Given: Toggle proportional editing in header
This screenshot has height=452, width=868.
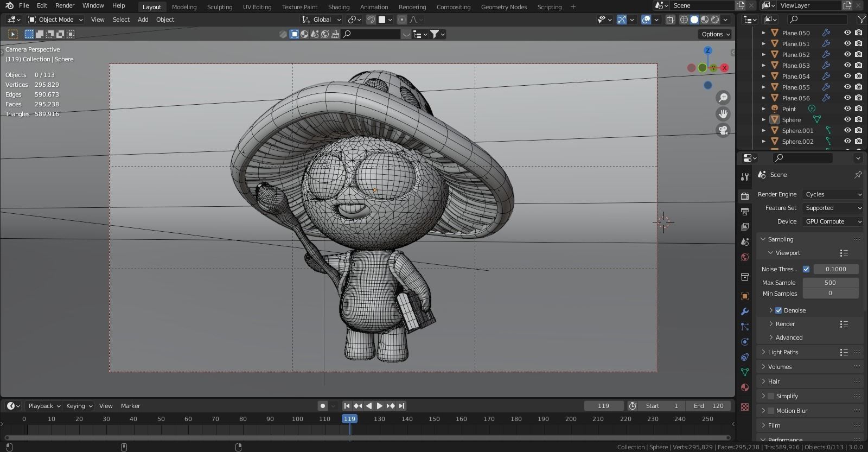Looking at the screenshot, I should tap(401, 20).
